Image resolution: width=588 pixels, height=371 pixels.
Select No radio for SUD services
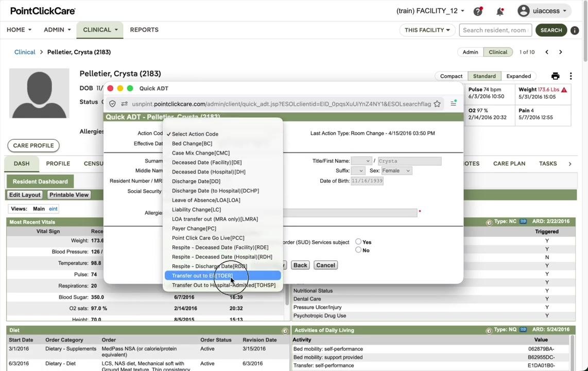358,250
